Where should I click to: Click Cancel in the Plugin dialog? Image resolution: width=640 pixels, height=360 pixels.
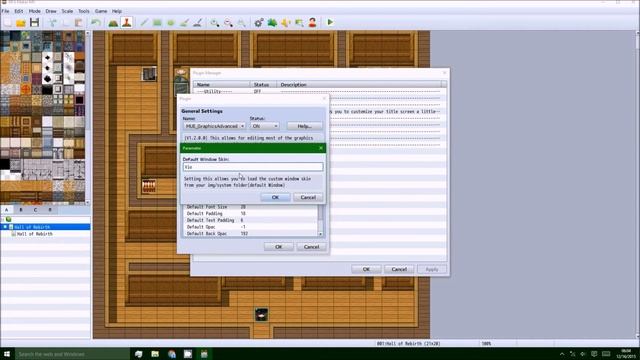(x=311, y=247)
